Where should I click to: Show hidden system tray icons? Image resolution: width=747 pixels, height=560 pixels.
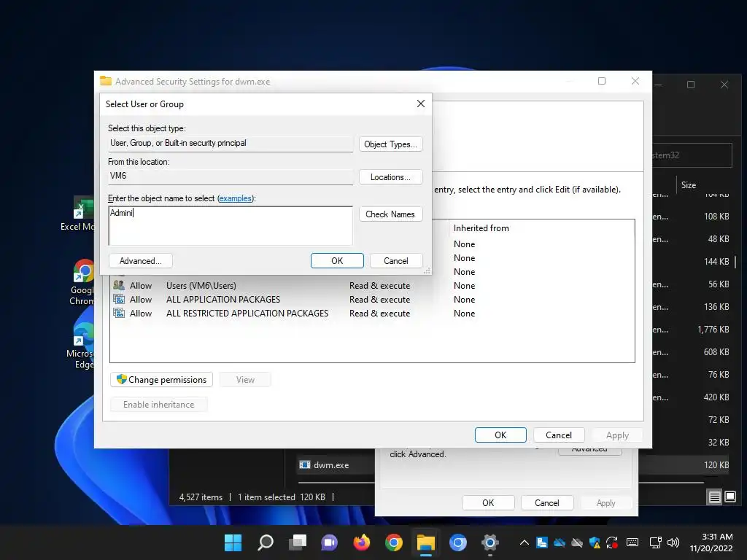tap(524, 542)
